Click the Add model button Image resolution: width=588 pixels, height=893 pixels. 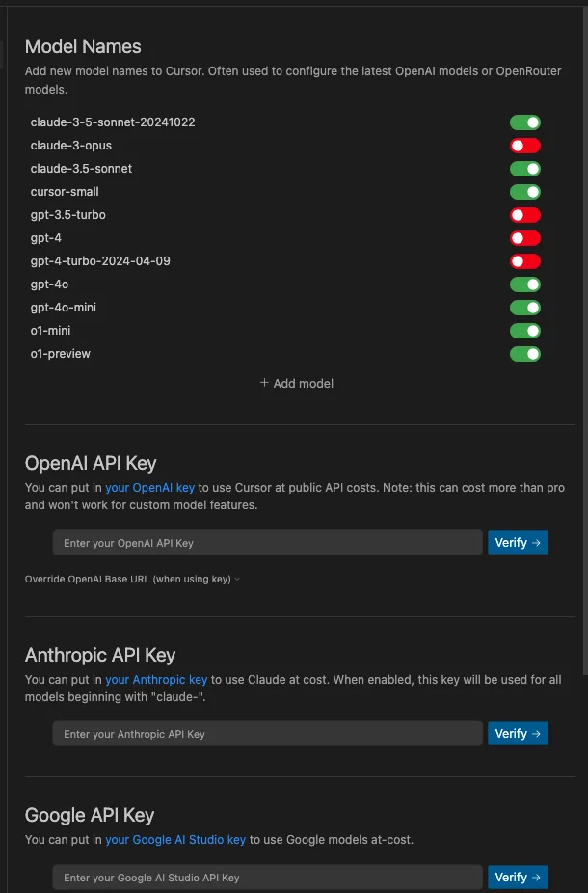297,383
